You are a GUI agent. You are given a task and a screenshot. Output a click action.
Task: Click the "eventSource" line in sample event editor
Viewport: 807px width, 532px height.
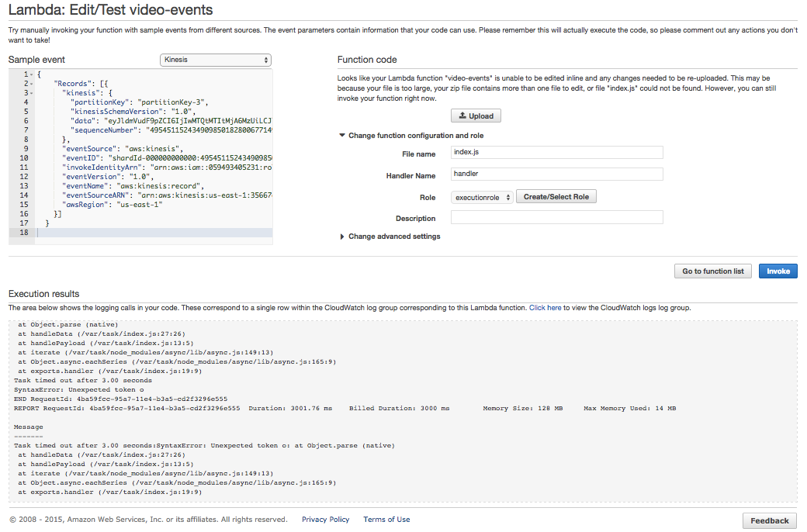tap(124, 149)
